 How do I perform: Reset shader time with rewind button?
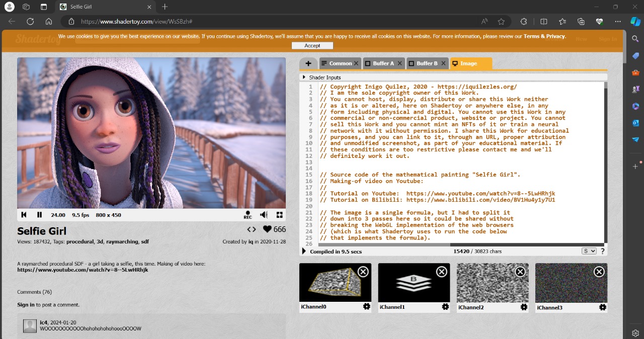[24, 215]
